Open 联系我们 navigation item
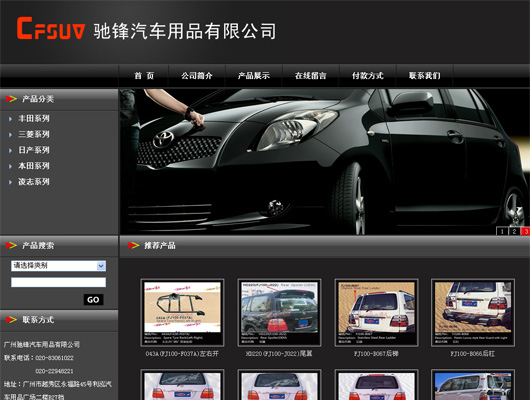Image resolution: width=530 pixels, height=400 pixels. [425, 75]
